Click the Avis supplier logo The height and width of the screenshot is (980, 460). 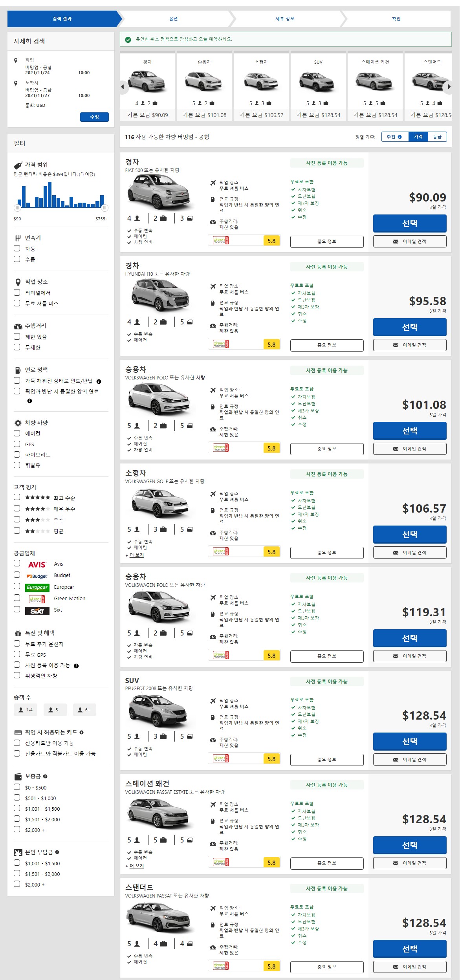(37, 564)
